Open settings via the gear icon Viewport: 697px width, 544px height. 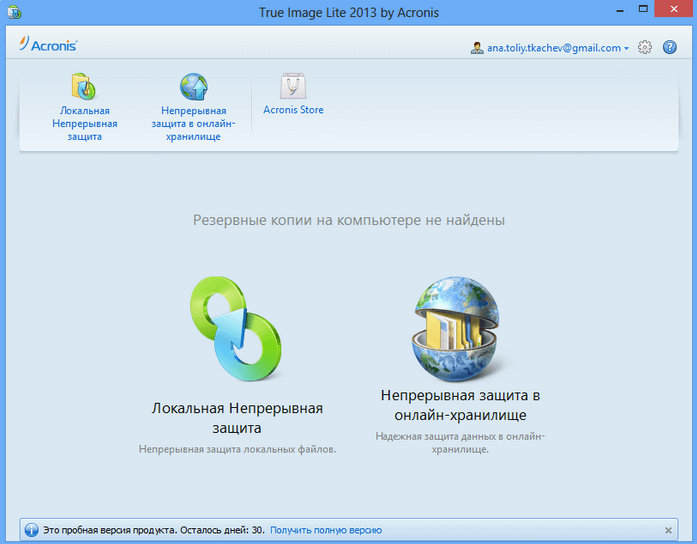pos(645,47)
